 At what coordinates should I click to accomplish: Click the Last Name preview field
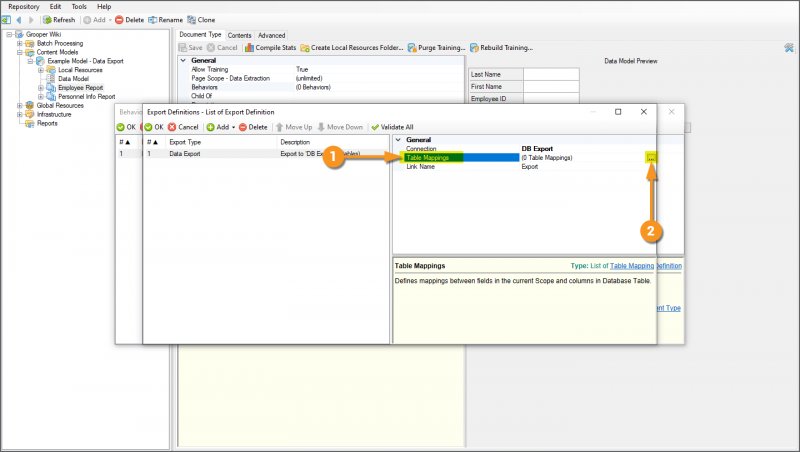click(551, 74)
